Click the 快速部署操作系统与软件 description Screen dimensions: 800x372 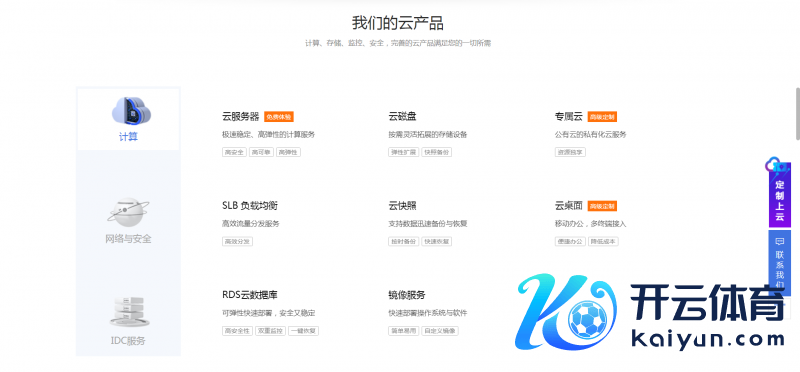point(428,313)
